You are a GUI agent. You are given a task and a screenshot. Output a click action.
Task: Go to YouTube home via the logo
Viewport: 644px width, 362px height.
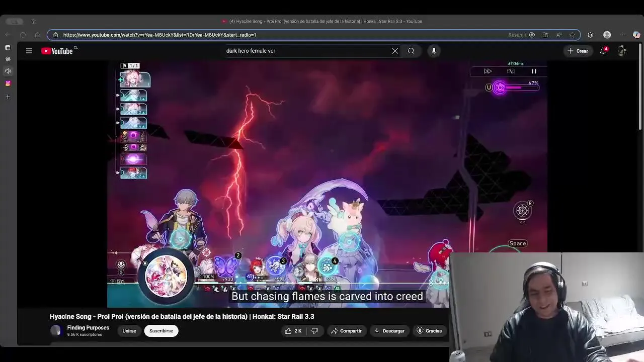57,51
